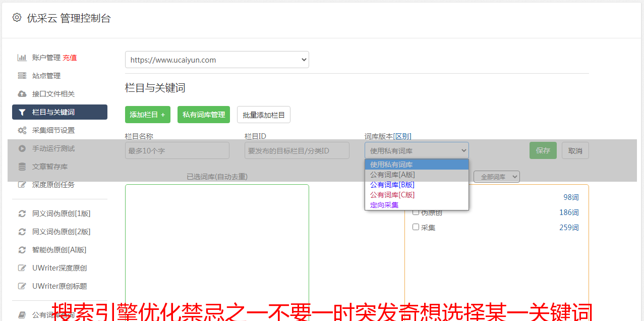The height and width of the screenshot is (321, 644).
Task: Open 账户管理 in the sidebar
Action: pyautogui.click(x=46, y=58)
